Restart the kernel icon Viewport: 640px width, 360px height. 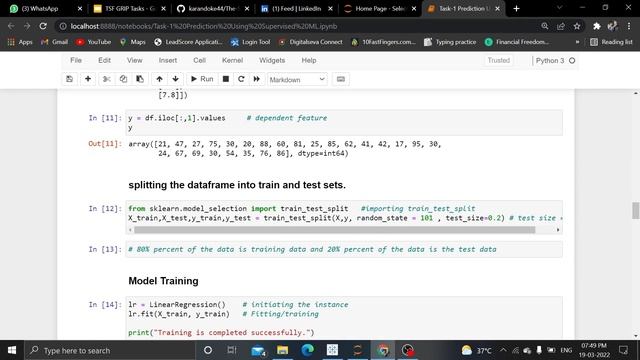pos(241,79)
